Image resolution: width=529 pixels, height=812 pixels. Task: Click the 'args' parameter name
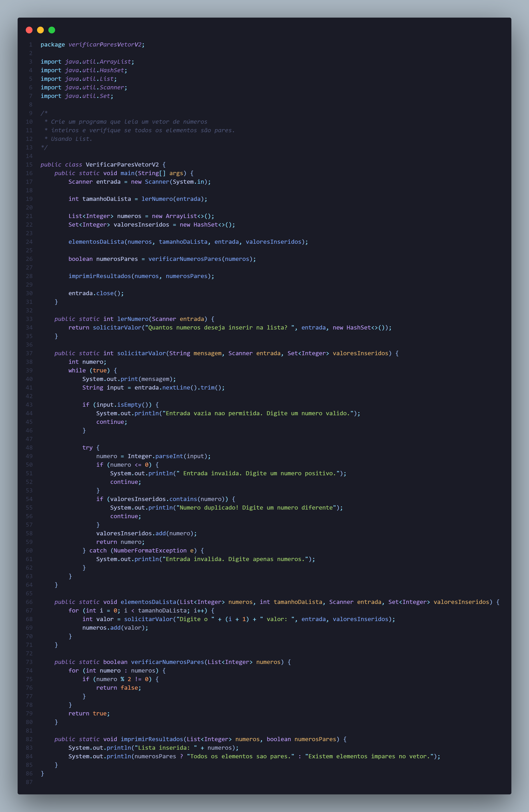click(176, 173)
